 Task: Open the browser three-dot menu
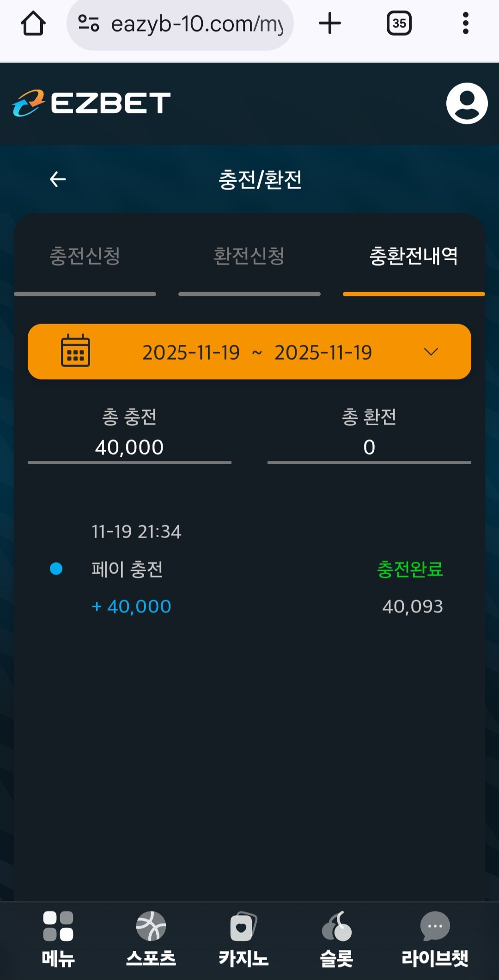465,24
